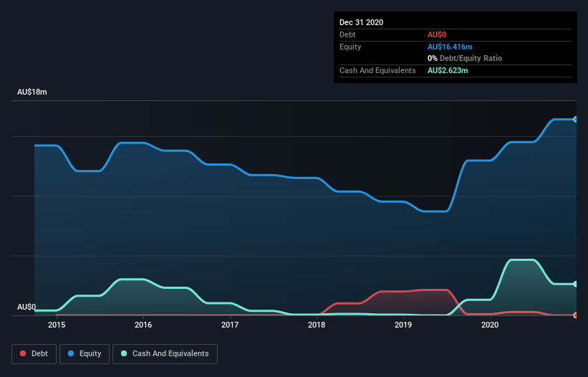This screenshot has width=588, height=377.
Task: Click the Equity endpoint marker at Dec 2020
Action: coord(576,119)
